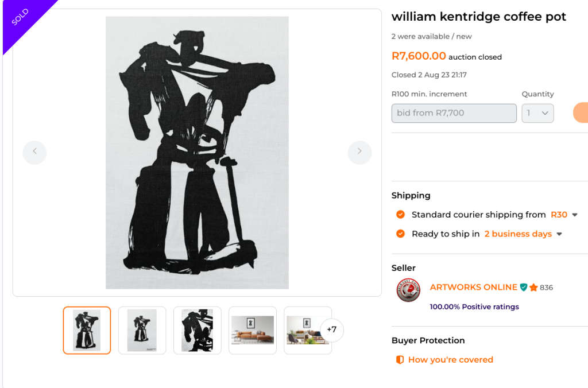Click the bid from R7,700 input field

(x=454, y=113)
